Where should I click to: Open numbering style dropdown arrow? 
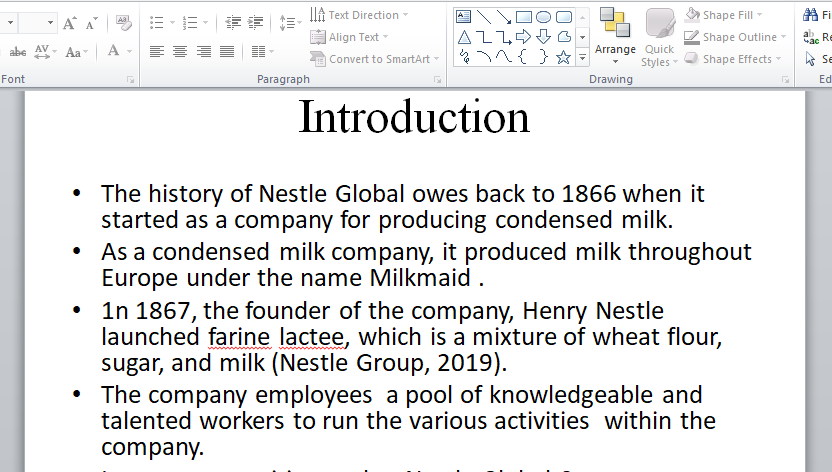click(205, 22)
